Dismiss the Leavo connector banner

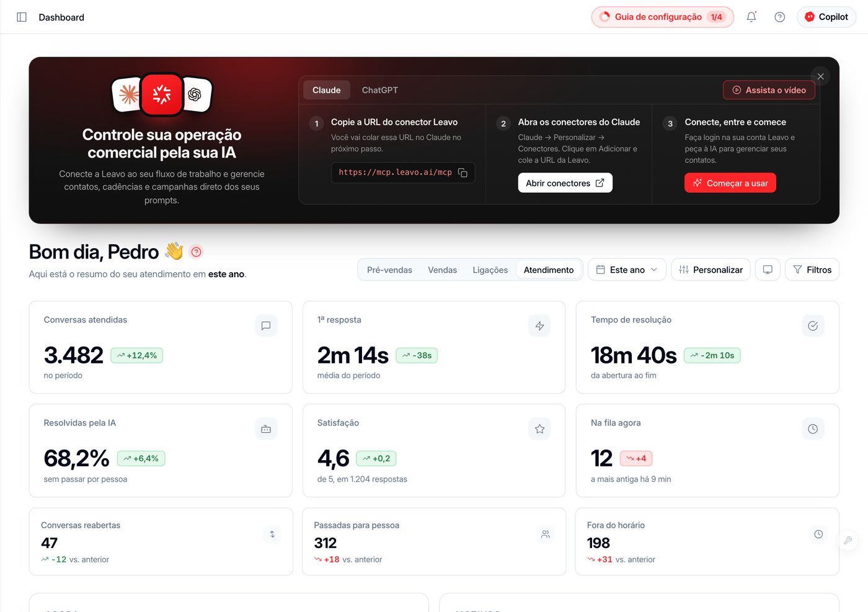[820, 76]
